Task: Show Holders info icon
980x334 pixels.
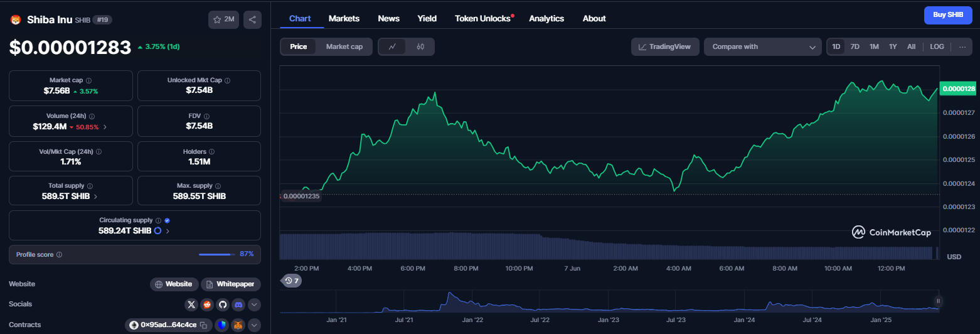Action: click(x=211, y=151)
